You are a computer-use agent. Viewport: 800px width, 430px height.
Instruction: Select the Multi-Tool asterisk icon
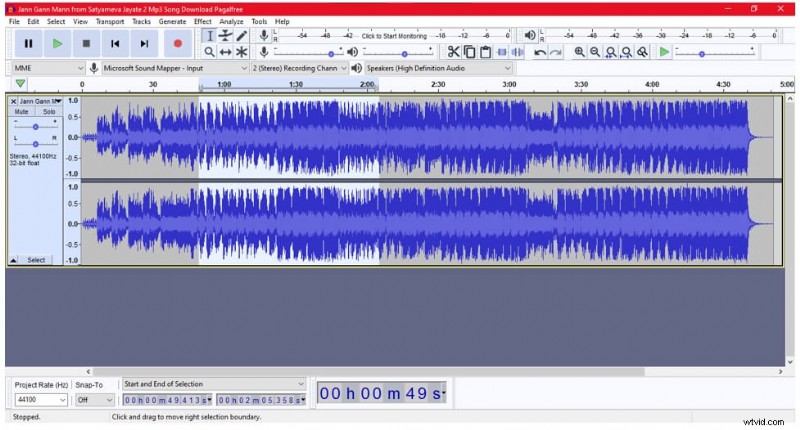[241, 52]
